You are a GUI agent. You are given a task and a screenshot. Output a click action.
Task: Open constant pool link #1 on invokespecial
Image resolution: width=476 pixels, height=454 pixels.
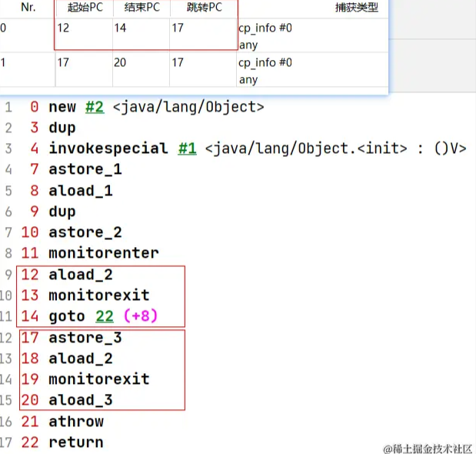[188, 149]
